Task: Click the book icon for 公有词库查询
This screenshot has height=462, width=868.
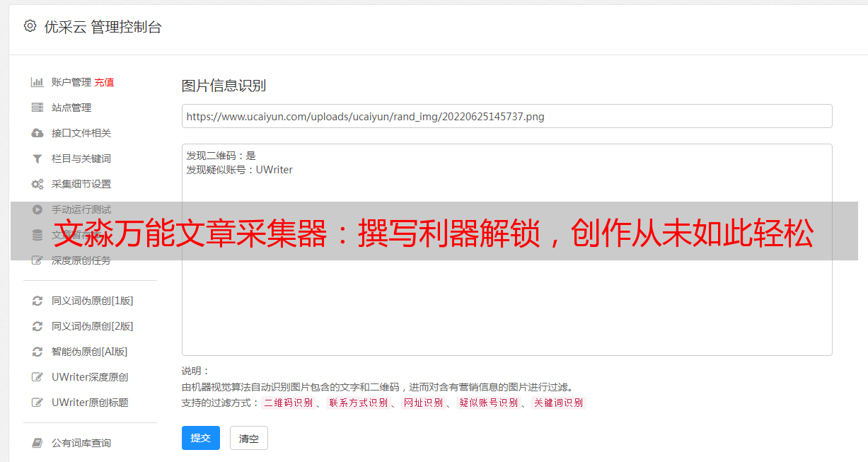Action: click(37, 443)
